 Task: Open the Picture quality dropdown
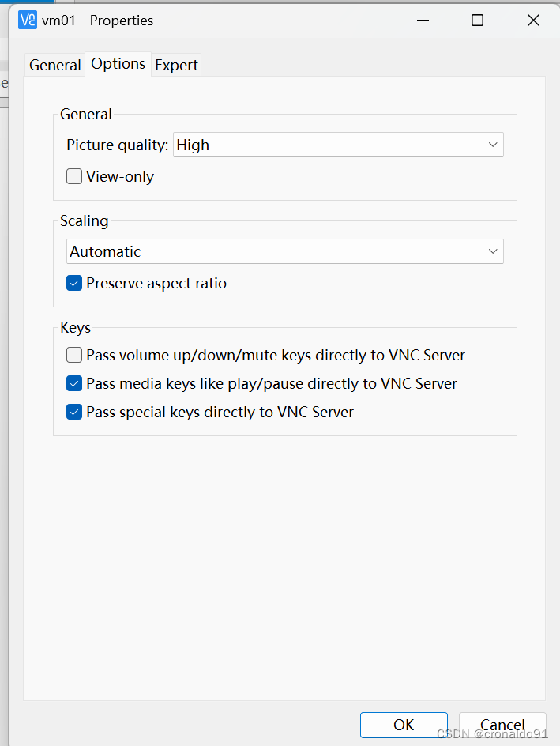point(338,145)
